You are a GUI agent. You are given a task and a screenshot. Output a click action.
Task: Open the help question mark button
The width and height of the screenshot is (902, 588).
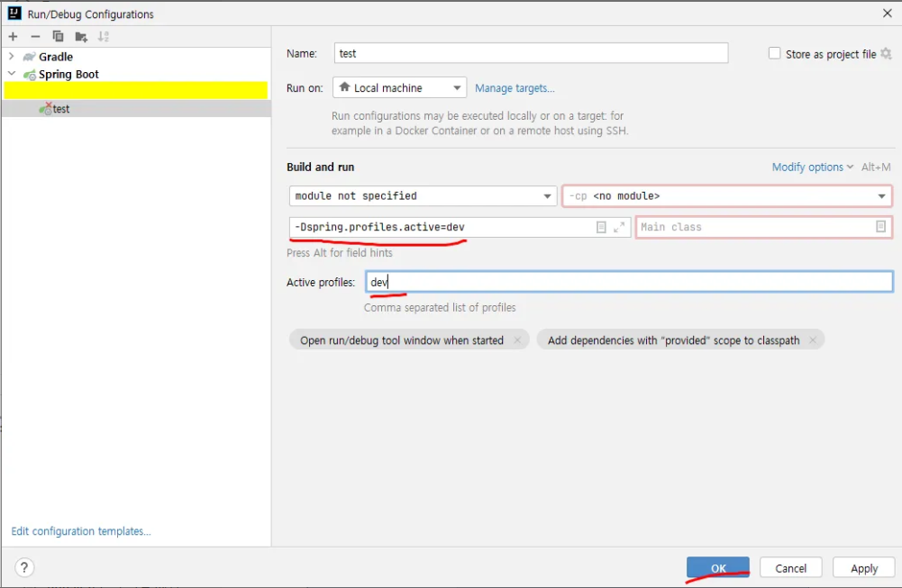point(24,568)
